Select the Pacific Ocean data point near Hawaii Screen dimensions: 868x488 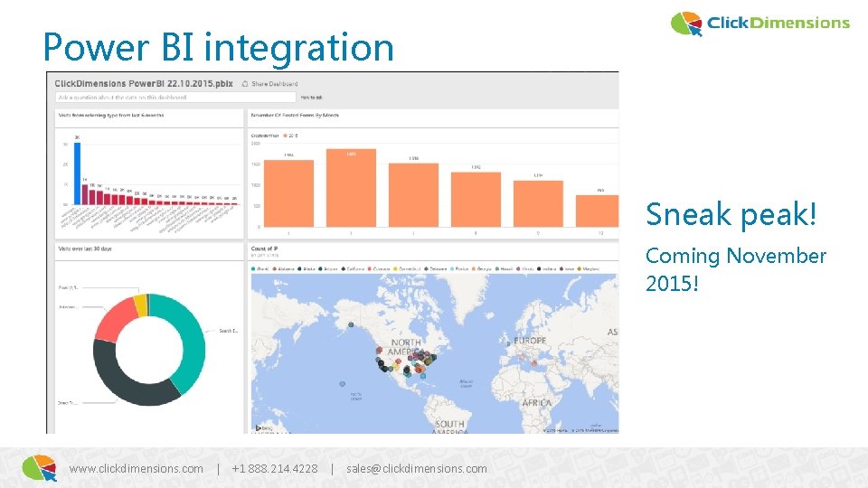343,384
